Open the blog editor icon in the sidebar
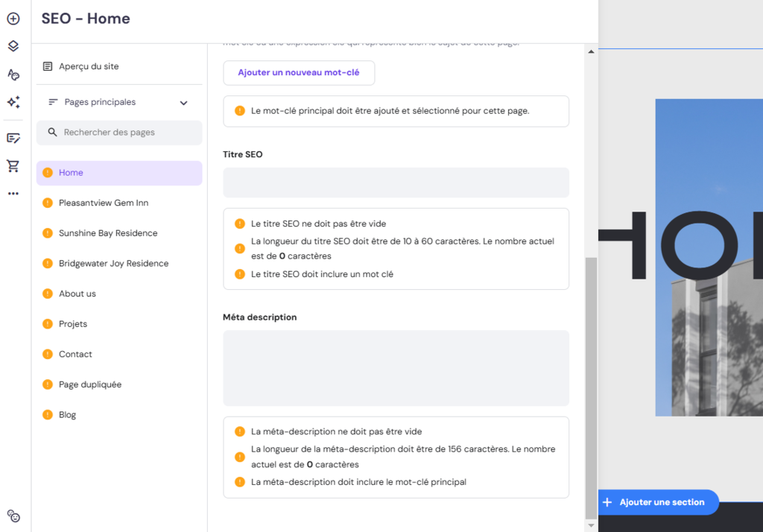Image resolution: width=763 pixels, height=532 pixels. [x=13, y=137]
